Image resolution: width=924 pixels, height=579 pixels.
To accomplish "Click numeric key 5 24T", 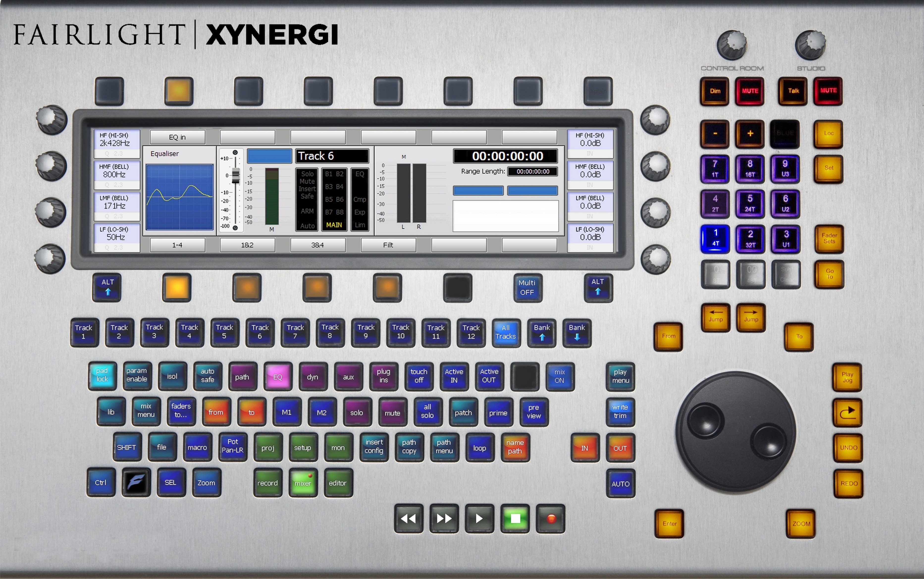I will [750, 204].
